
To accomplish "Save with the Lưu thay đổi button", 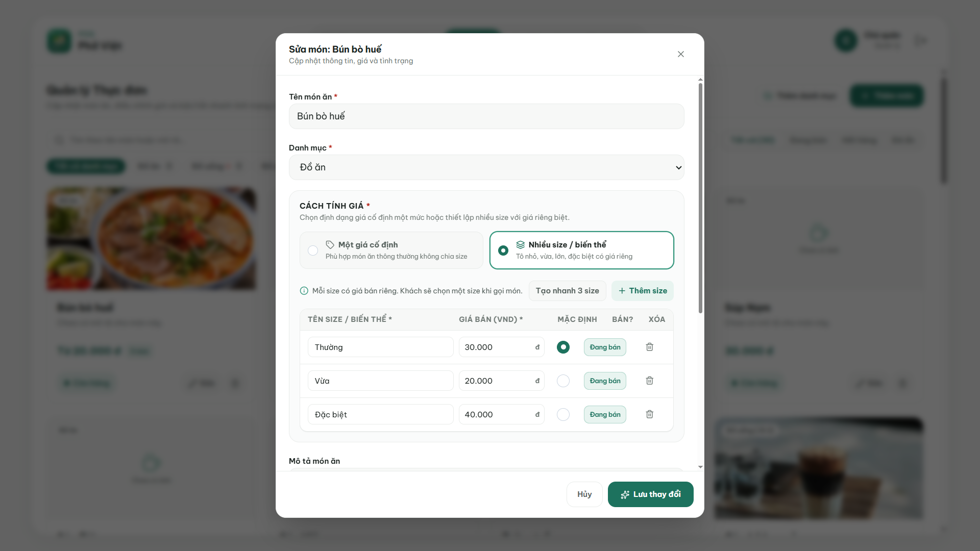I will [650, 494].
